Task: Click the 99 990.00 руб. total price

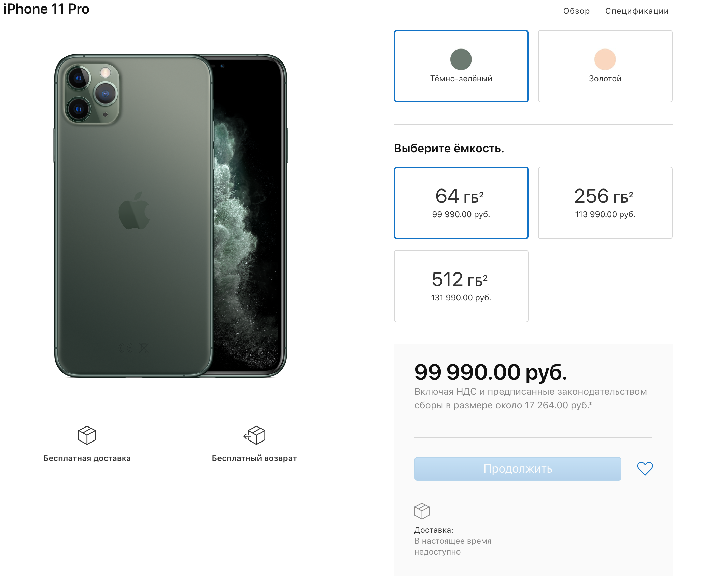Action: click(x=490, y=372)
